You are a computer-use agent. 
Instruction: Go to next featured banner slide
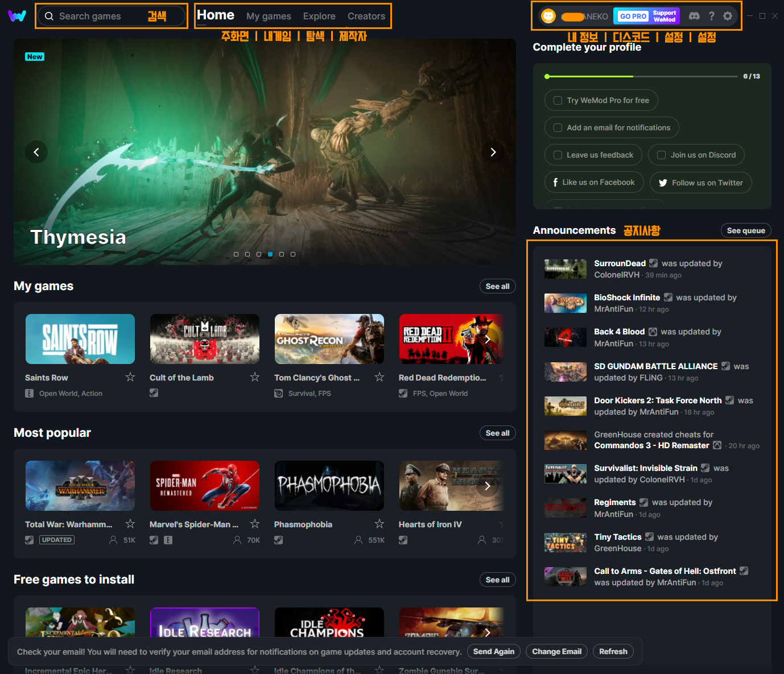(x=493, y=152)
